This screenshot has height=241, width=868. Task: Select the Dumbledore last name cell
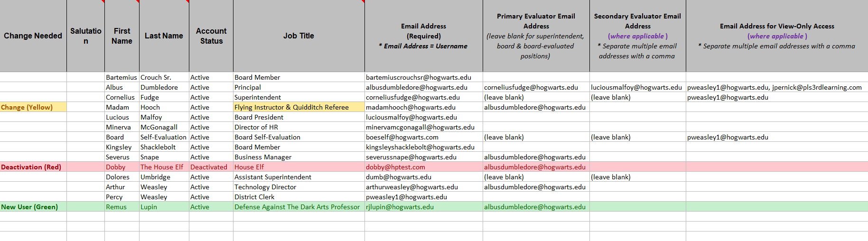[159, 87]
